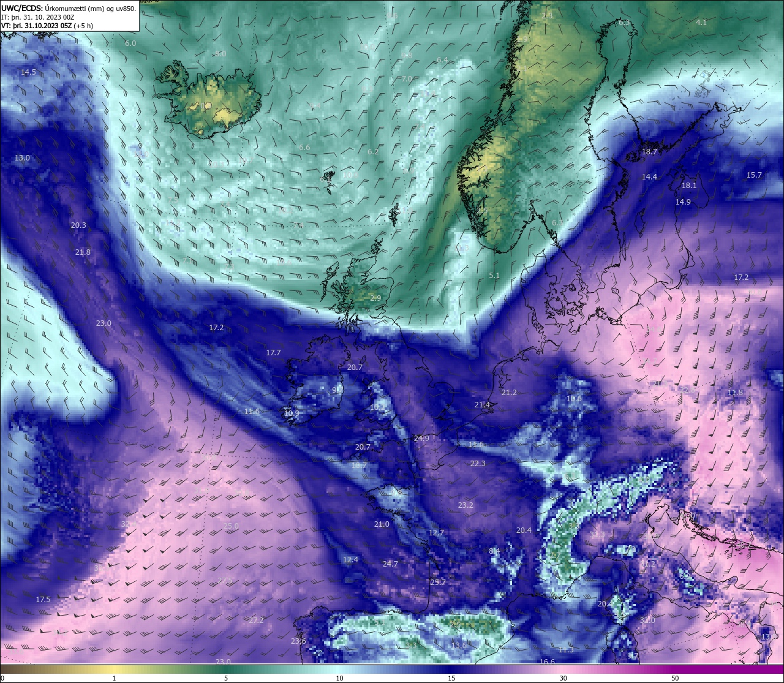Click the 1 tick on color scale
Screen dimensions: 784x683
[114, 678]
